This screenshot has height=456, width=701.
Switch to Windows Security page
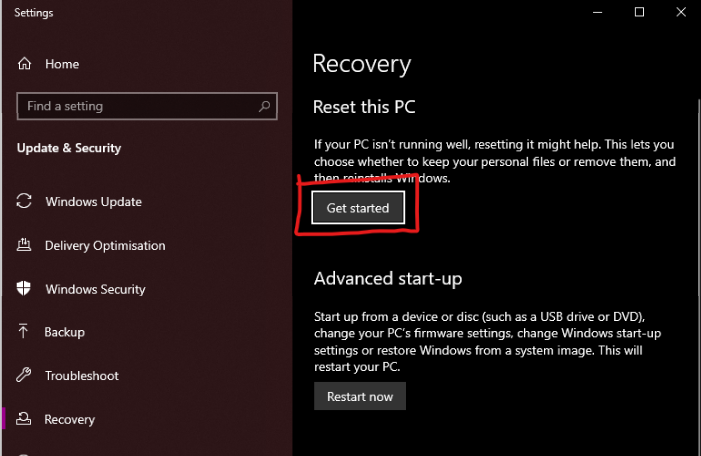tap(95, 289)
